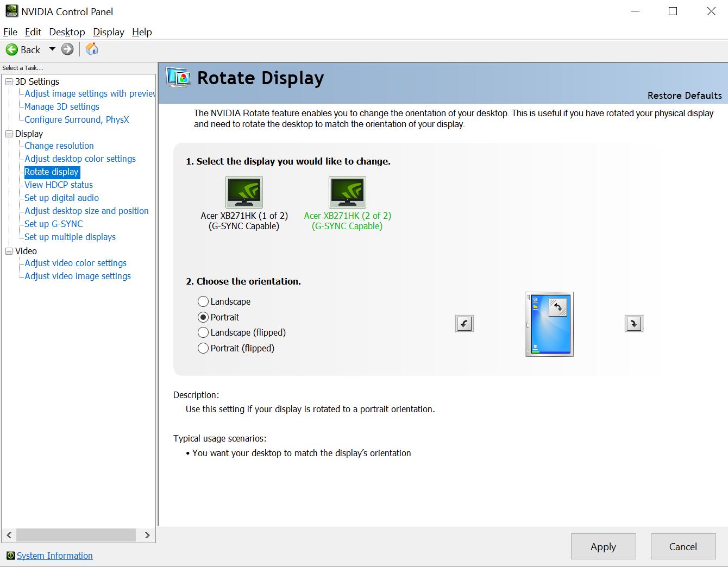
Task: Open Change resolution task
Action: 59,146
